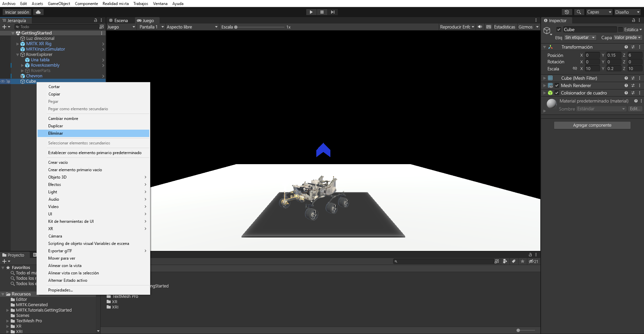Open the Transformación component three-dot menu
Viewport: 644px width, 334px height.
coord(640,47)
